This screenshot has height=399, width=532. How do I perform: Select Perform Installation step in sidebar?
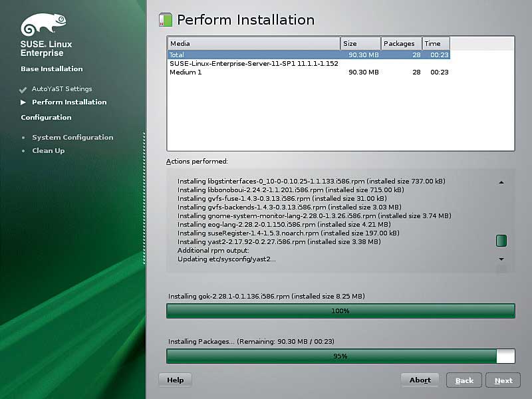[69, 102]
